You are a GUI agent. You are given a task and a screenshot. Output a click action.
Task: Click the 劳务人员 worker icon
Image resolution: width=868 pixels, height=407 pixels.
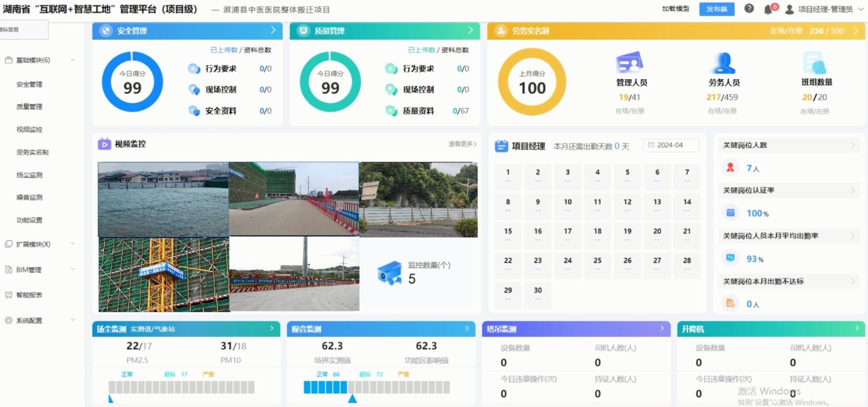click(x=723, y=63)
